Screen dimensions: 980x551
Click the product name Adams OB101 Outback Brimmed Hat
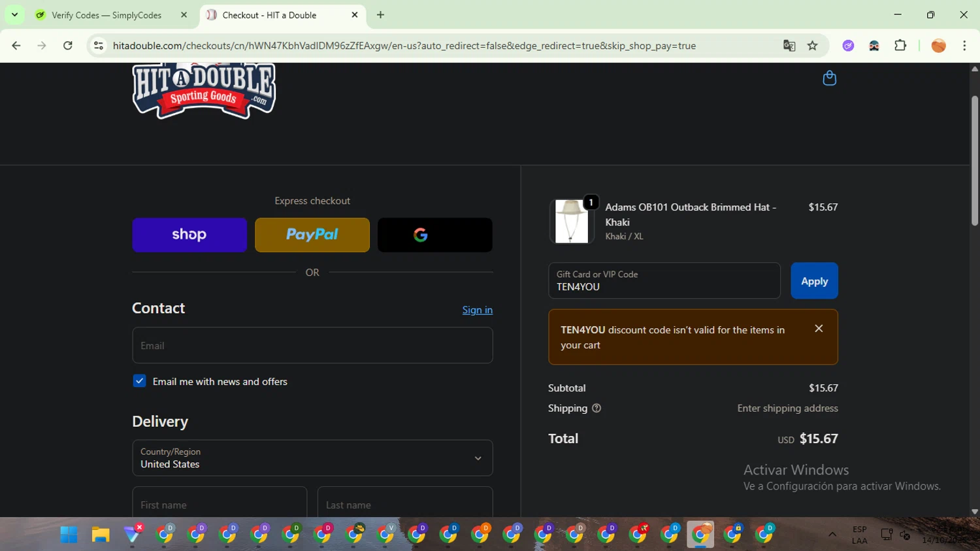[x=691, y=214]
